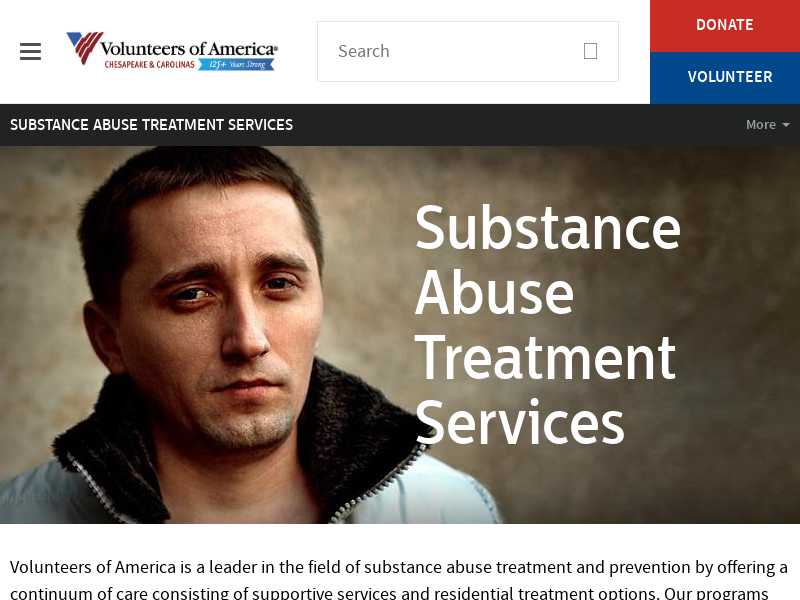The height and width of the screenshot is (600, 800).
Task: Click the small caret arrow beside More
Action: [786, 125]
